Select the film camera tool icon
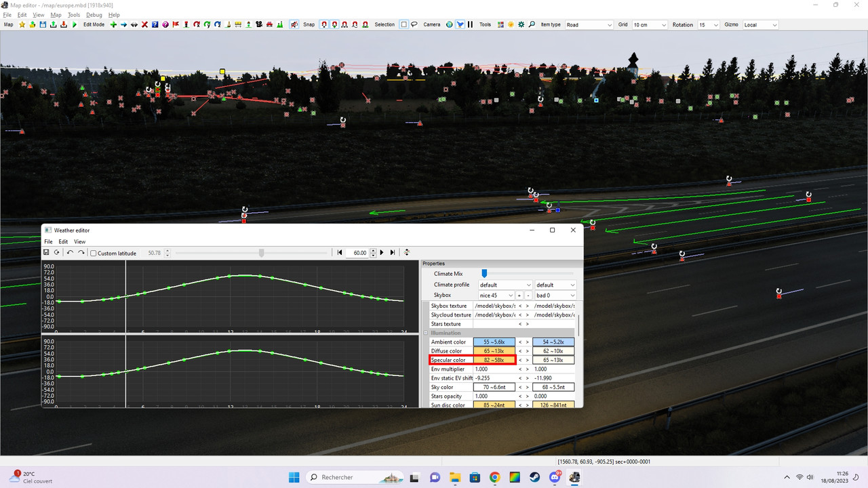The width and height of the screenshot is (868, 488). (259, 24)
